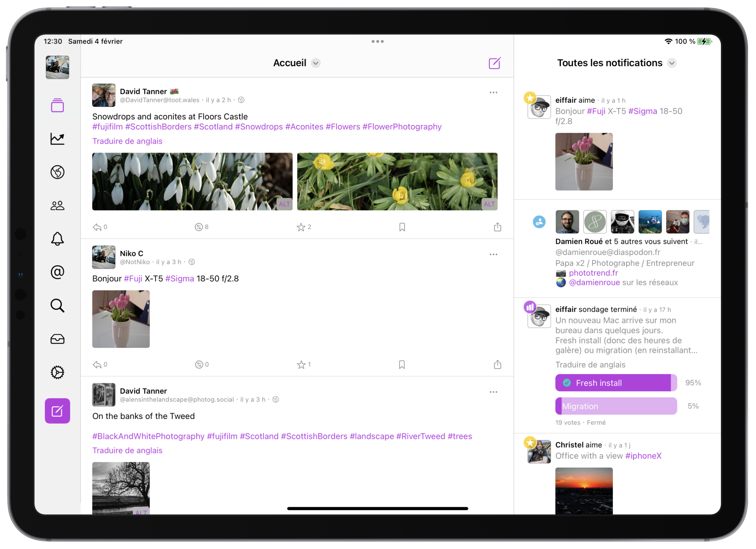
Task: Open avatar of @alensinthelandscape post
Action: 104,395
